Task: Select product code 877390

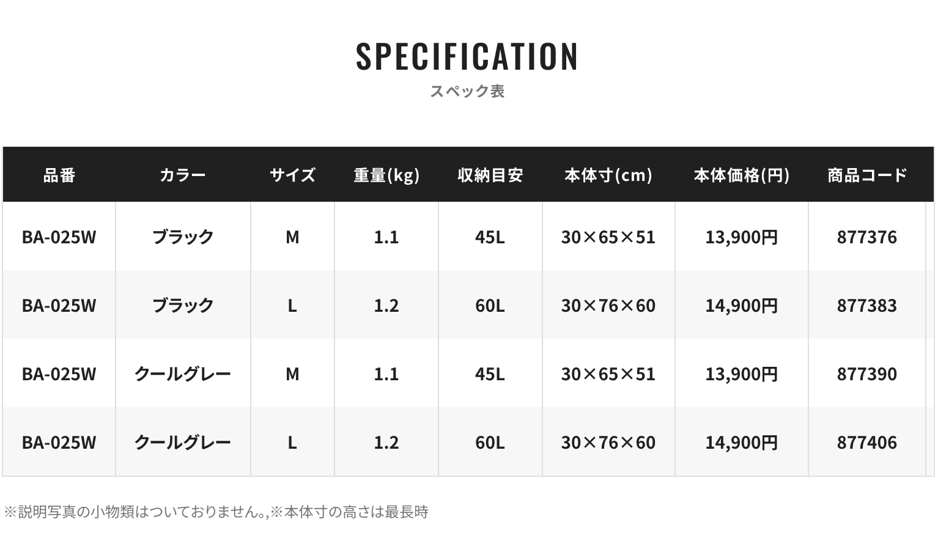Action: 867,374
